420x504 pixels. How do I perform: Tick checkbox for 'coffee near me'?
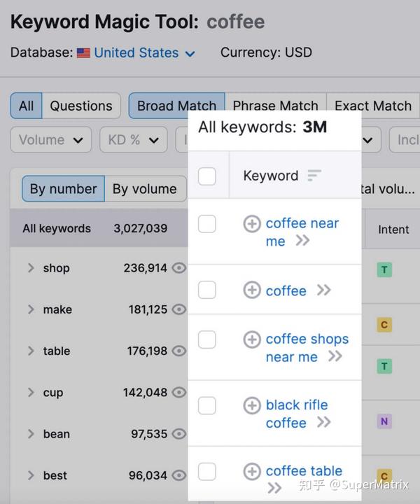click(207, 224)
